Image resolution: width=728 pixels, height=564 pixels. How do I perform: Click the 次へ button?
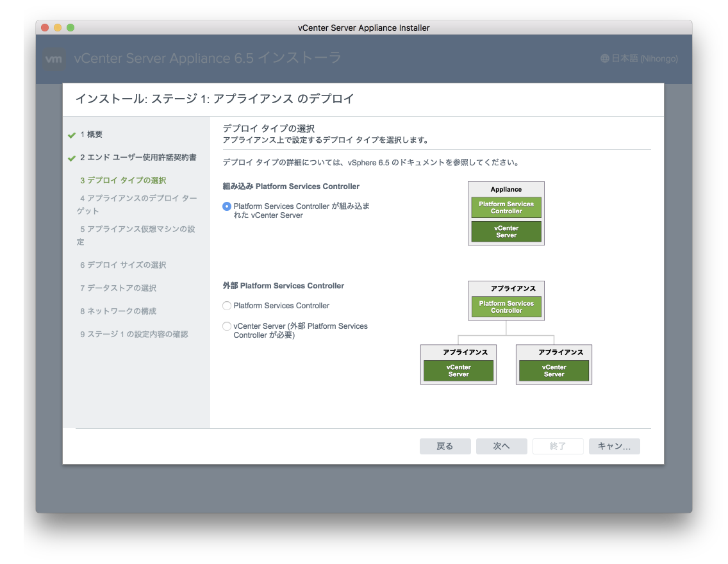tap(501, 446)
